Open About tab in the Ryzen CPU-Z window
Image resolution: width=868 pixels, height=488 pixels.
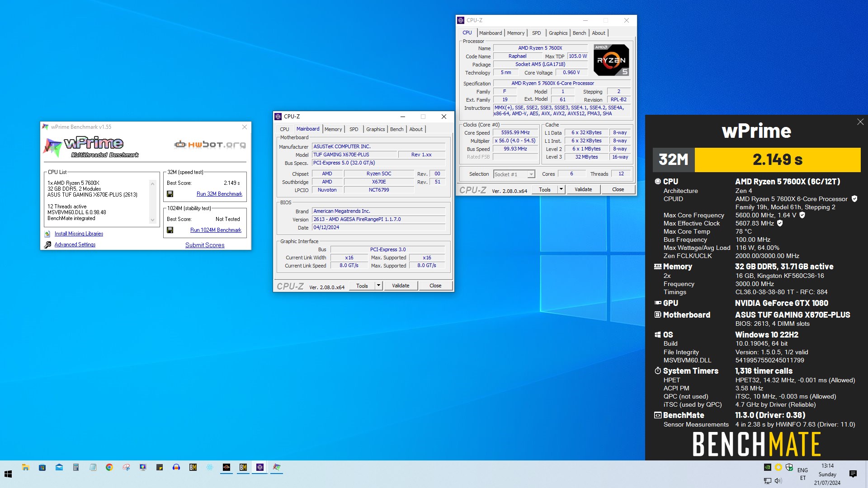click(599, 33)
